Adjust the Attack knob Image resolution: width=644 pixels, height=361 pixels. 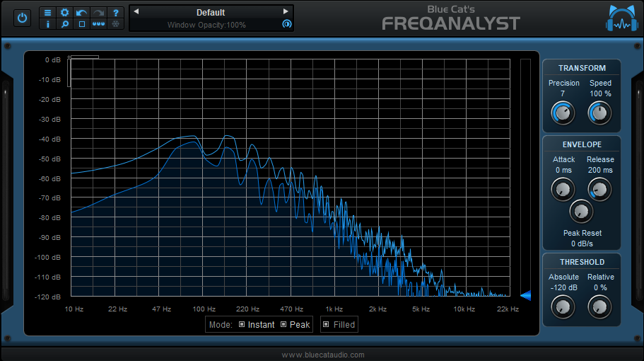pos(562,190)
